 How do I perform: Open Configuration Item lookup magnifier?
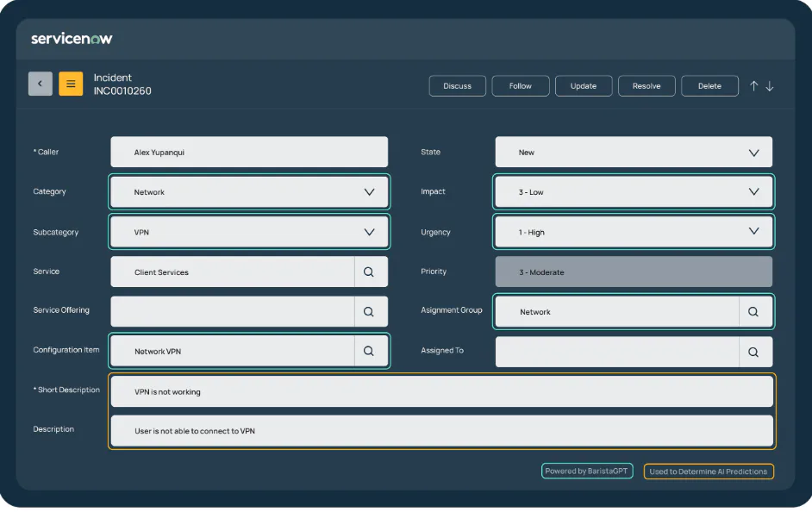tap(369, 351)
